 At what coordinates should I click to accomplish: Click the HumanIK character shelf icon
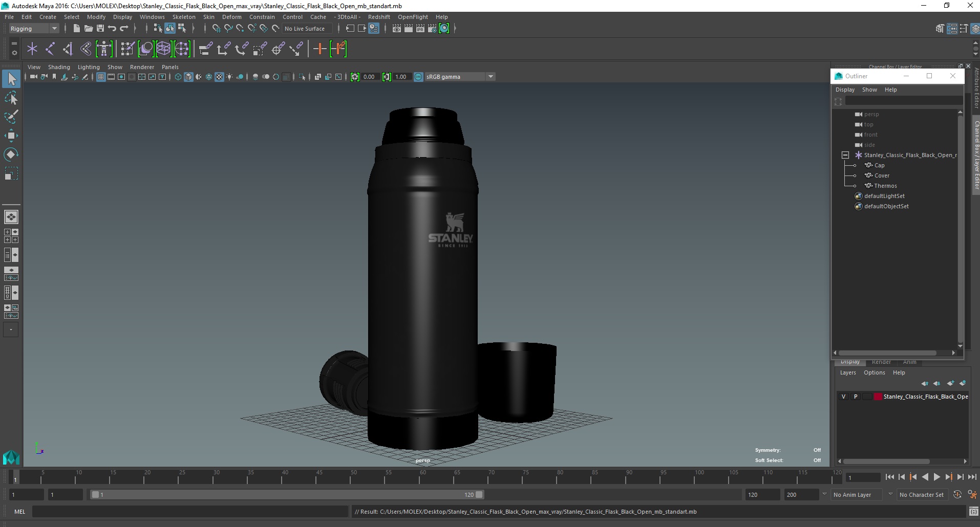pyautogui.click(x=104, y=49)
